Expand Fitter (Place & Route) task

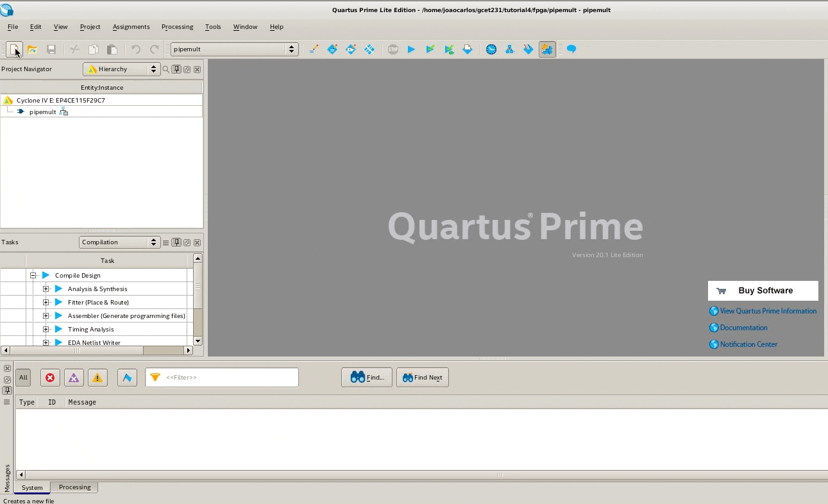coord(46,303)
